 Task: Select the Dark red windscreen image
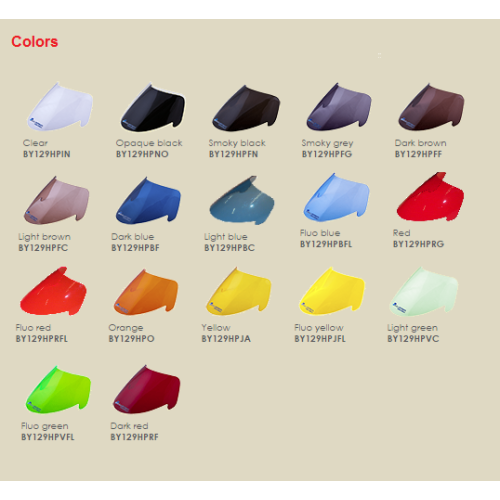147,389
